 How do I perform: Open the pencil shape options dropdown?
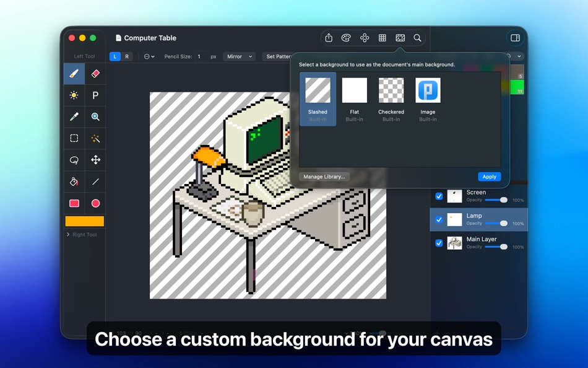pos(149,56)
